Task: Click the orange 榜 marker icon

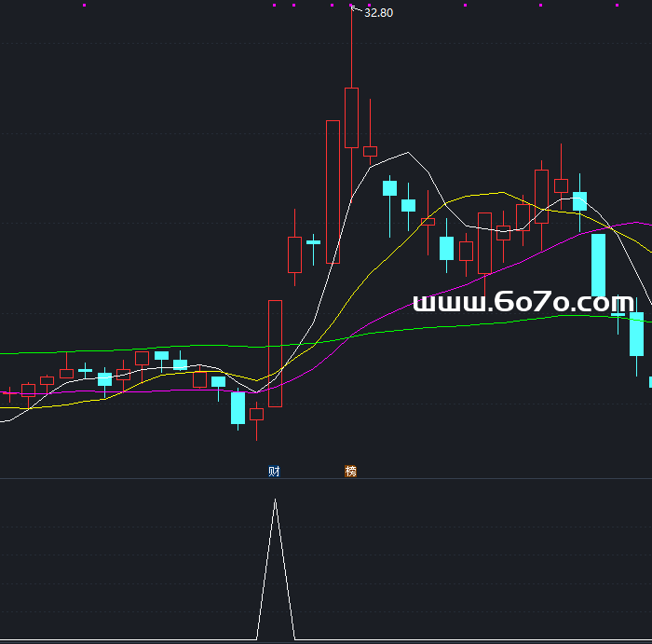Action: (x=350, y=472)
